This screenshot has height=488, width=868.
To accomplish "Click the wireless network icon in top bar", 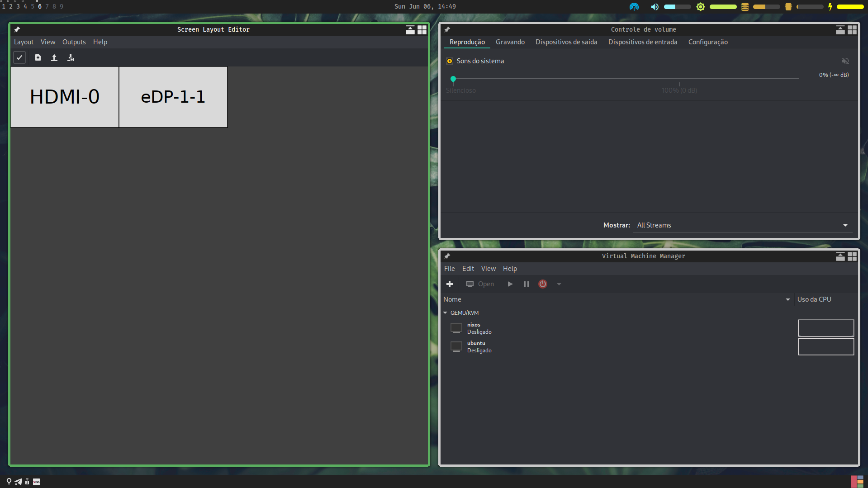I will 634,7.
